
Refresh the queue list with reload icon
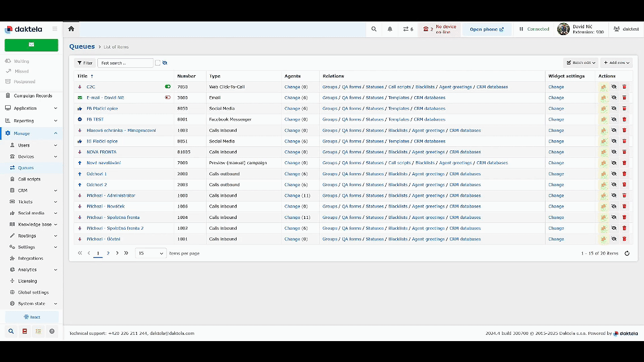pos(626,253)
